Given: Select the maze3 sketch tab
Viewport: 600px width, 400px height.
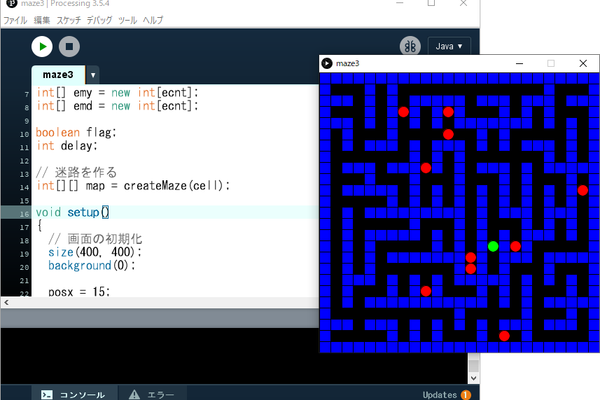Looking at the screenshot, I should (58, 75).
